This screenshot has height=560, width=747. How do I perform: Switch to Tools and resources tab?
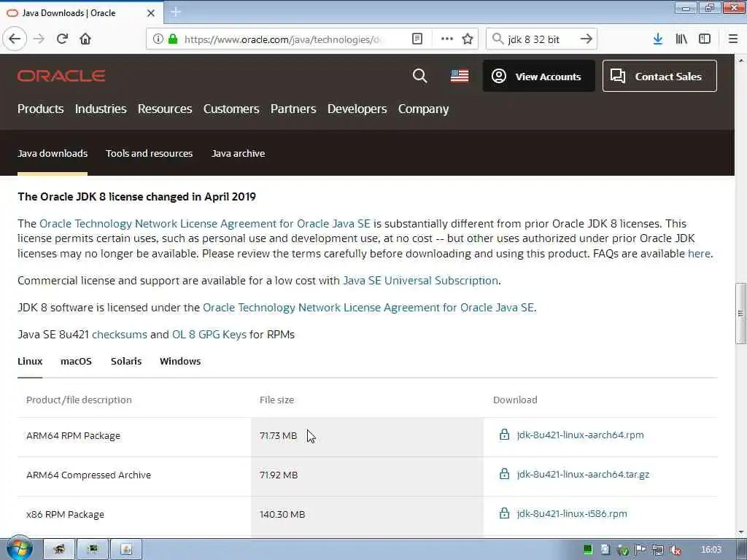pos(149,153)
